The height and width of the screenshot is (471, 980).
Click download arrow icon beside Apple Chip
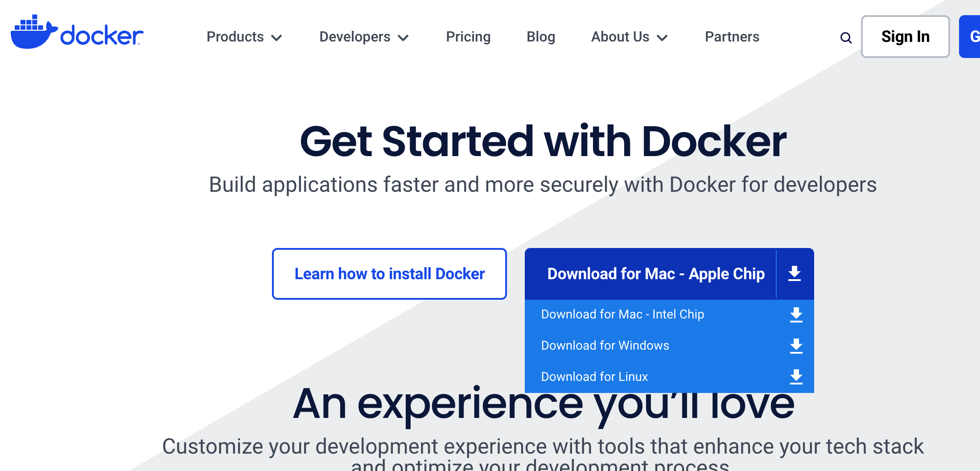[x=795, y=273]
